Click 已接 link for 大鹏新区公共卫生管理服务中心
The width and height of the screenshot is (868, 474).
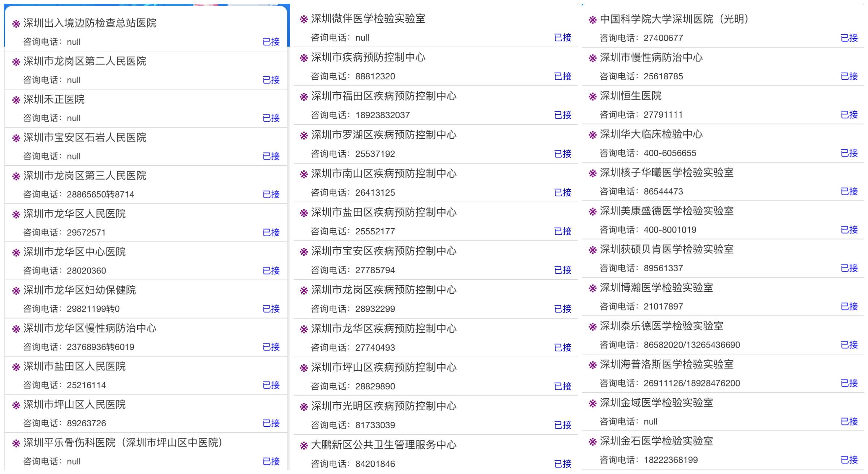pos(563,464)
